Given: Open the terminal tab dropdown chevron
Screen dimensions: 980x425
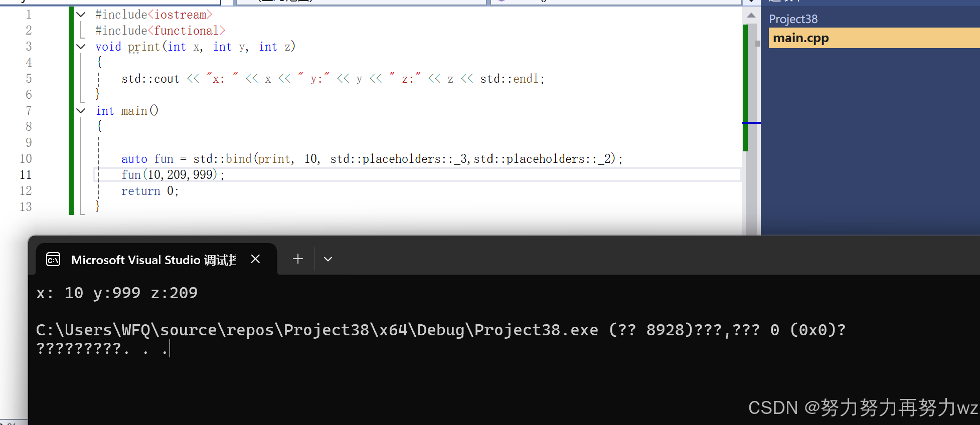Looking at the screenshot, I should 328,259.
